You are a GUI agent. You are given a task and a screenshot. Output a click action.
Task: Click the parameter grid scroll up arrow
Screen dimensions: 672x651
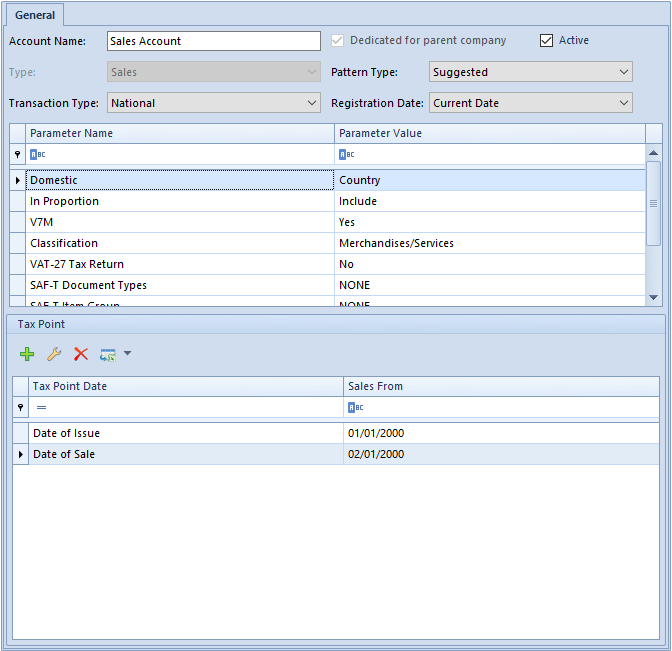[x=654, y=153]
